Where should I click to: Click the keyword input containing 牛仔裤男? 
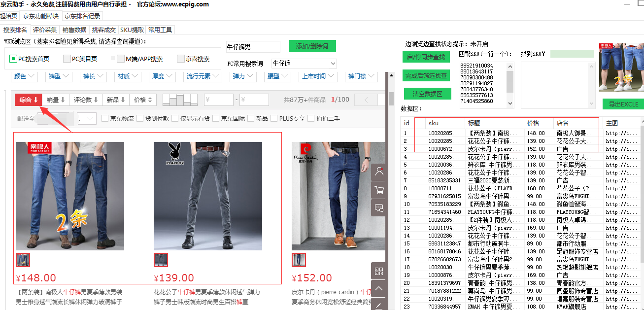[253, 47]
